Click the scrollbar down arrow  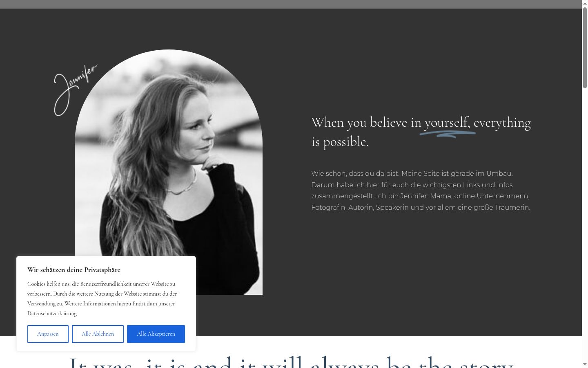[585, 365]
